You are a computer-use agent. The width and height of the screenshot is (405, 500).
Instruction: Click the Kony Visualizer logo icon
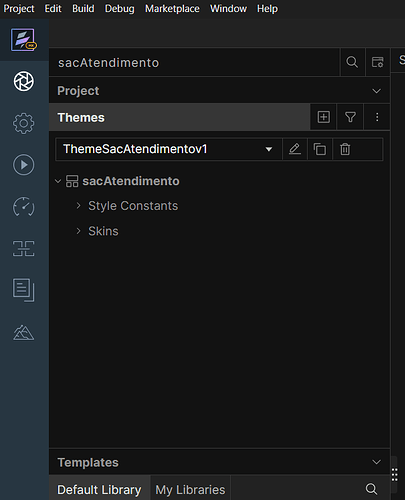coord(23,40)
